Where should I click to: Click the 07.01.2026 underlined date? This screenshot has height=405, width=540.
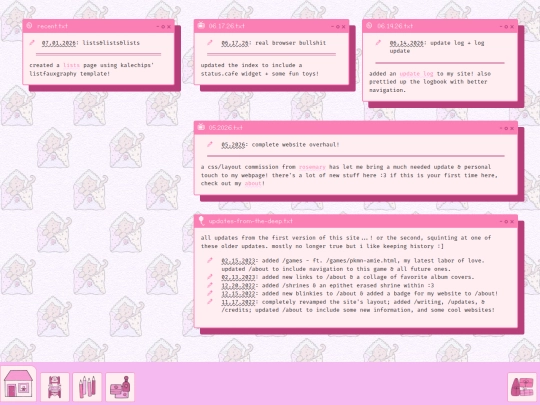[x=59, y=43]
